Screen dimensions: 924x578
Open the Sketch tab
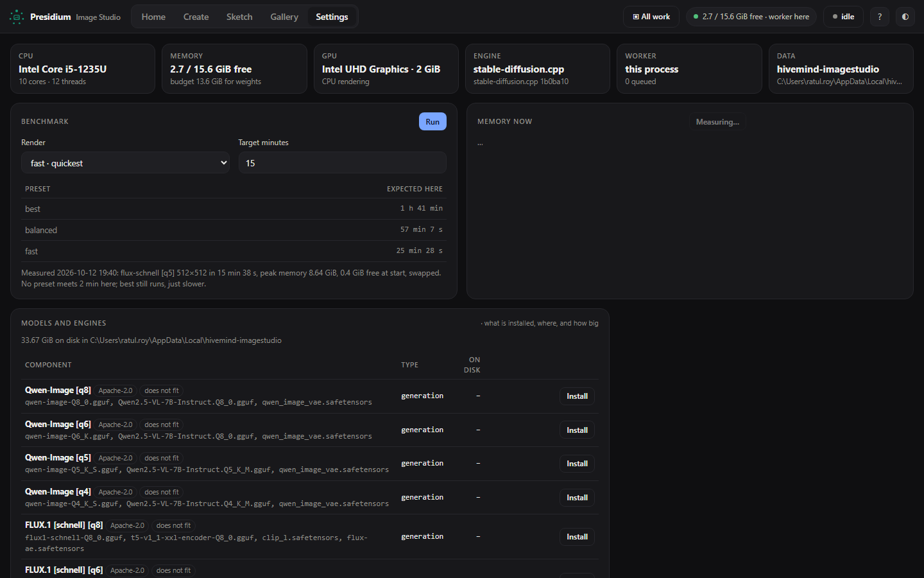(x=239, y=17)
